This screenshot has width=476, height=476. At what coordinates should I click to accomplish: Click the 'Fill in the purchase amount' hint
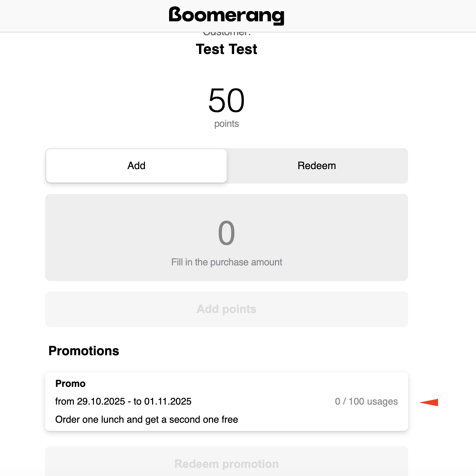pos(226,262)
